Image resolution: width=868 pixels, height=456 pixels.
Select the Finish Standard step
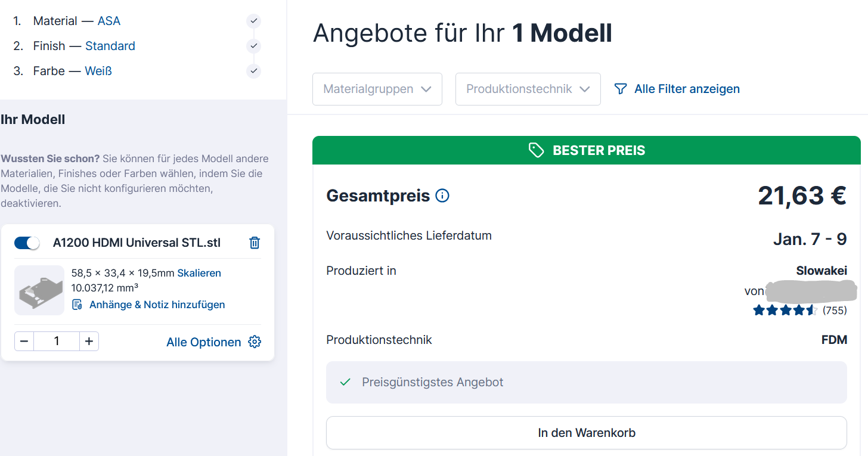[x=110, y=46]
